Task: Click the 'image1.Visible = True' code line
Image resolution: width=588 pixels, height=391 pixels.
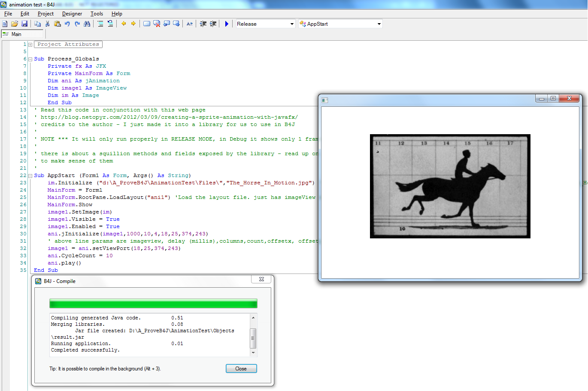Action: click(x=84, y=220)
